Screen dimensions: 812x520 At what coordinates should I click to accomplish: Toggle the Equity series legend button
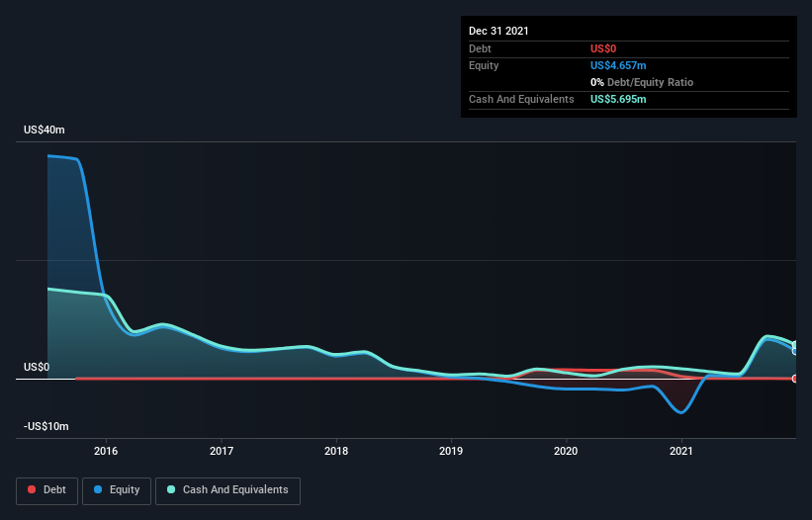tap(117, 490)
